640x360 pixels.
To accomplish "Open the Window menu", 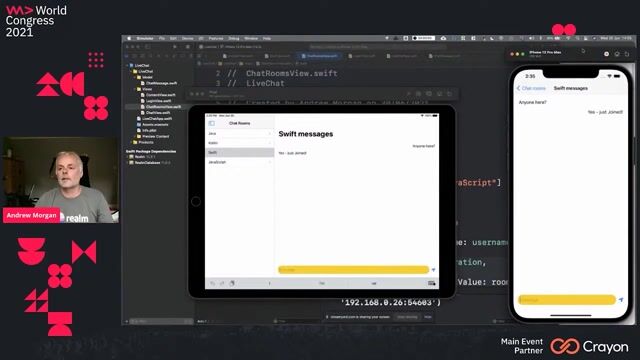I will pos(251,38).
